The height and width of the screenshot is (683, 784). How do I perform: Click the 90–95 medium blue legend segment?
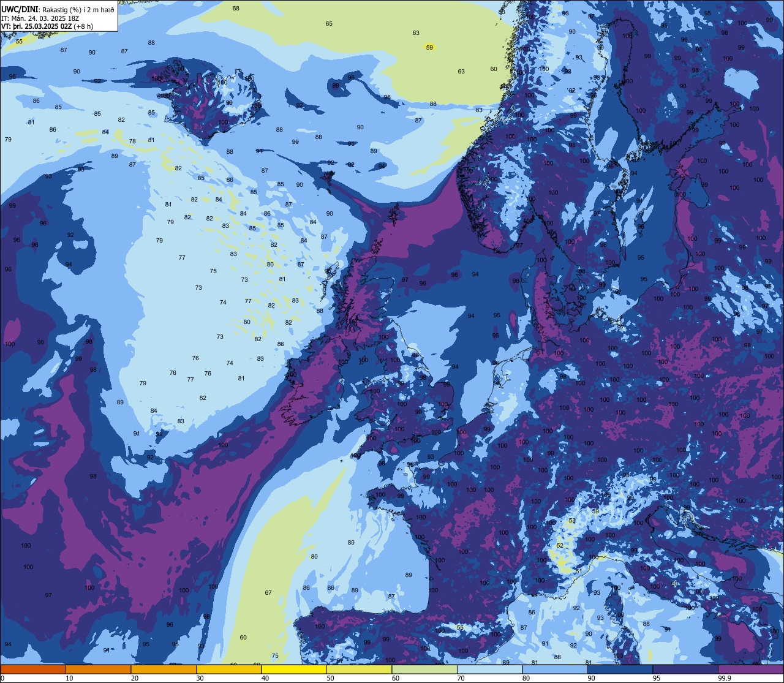coord(620,670)
